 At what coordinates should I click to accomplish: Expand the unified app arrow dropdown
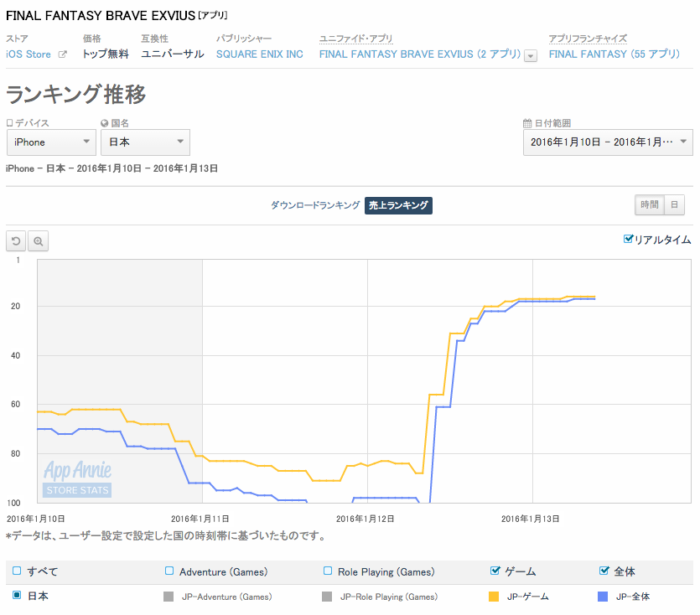click(x=531, y=55)
